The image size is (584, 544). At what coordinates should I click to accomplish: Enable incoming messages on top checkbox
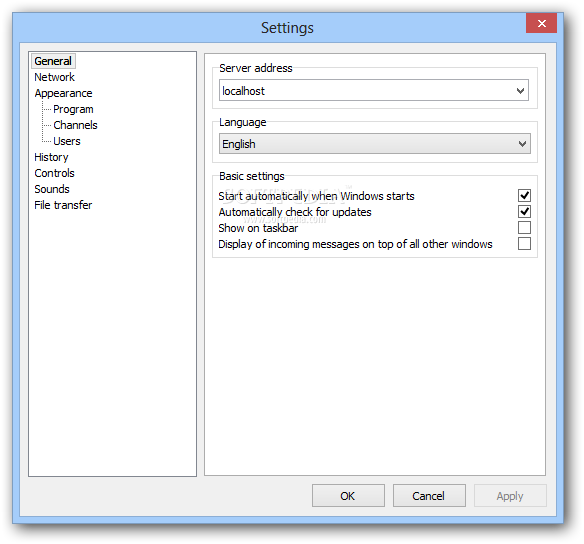(x=524, y=244)
